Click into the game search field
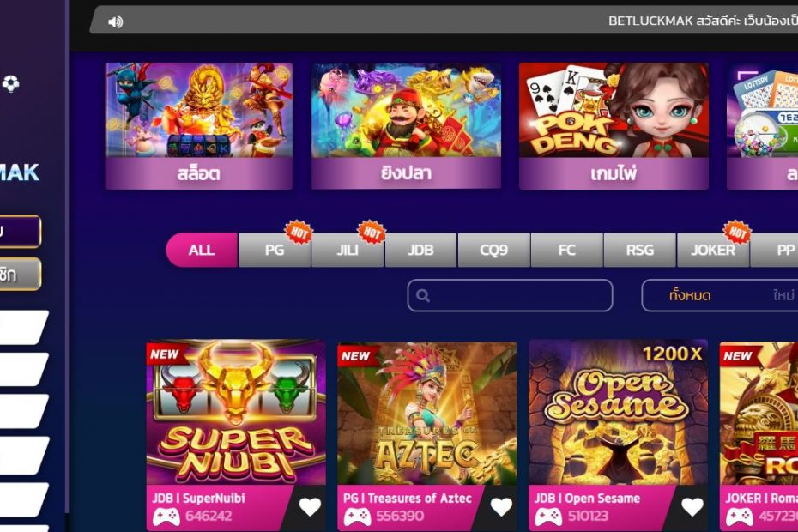The image size is (798, 532). (x=510, y=295)
